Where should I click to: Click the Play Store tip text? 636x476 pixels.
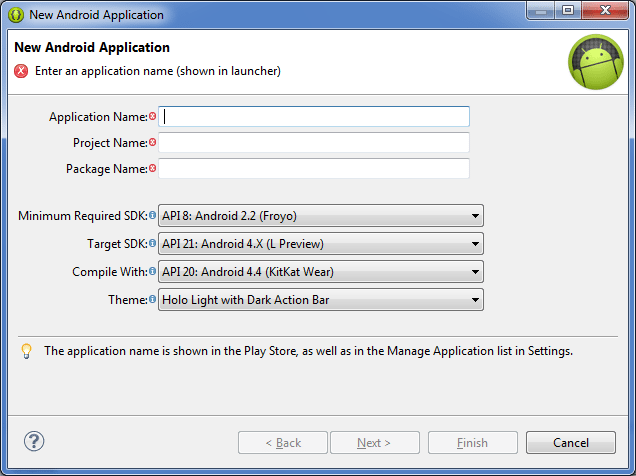point(308,351)
